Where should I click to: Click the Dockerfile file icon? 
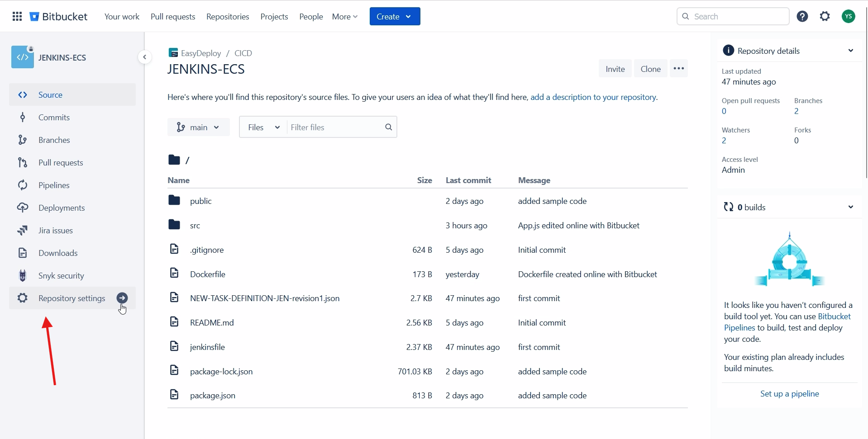[174, 273]
